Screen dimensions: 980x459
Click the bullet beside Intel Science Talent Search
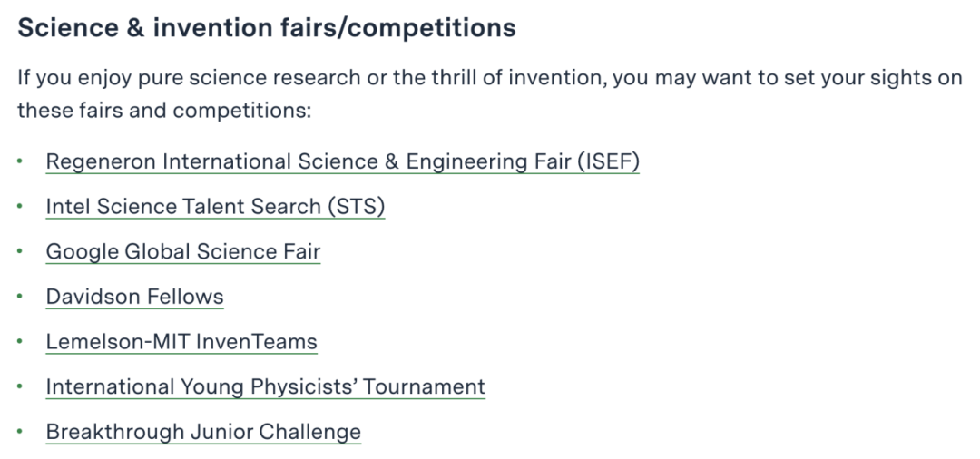click(20, 206)
